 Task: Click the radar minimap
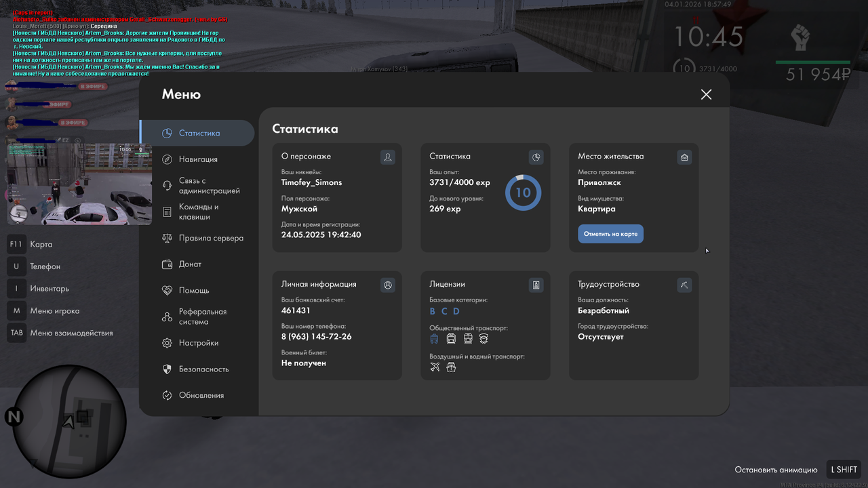70,420
